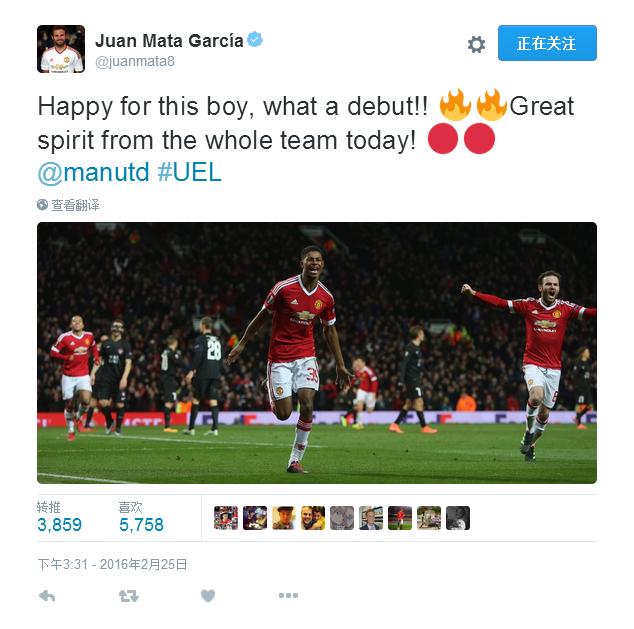Open Juan Mata's profile avatar
This screenshot has width=634, height=629.
[61, 49]
